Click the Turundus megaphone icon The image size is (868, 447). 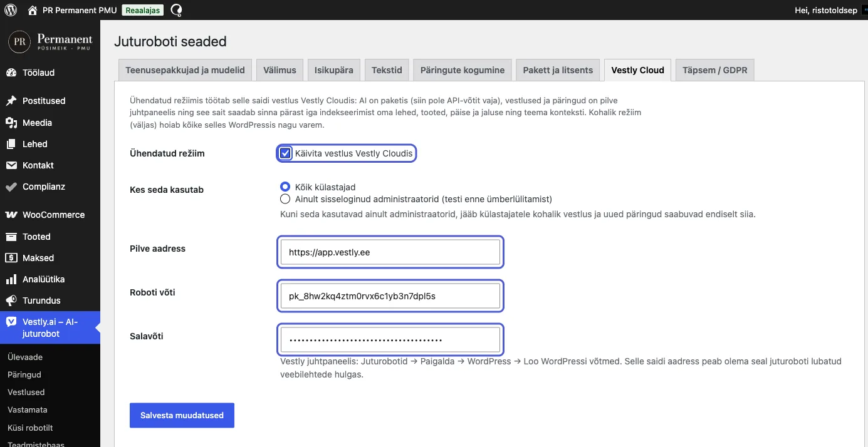point(11,301)
